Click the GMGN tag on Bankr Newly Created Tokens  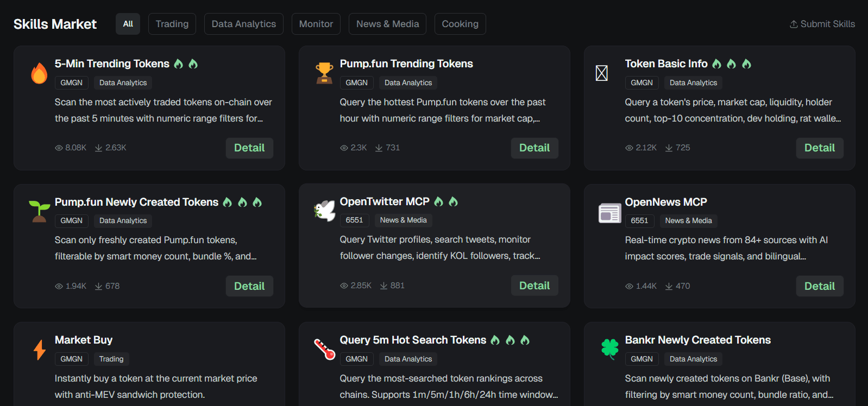pyautogui.click(x=642, y=359)
